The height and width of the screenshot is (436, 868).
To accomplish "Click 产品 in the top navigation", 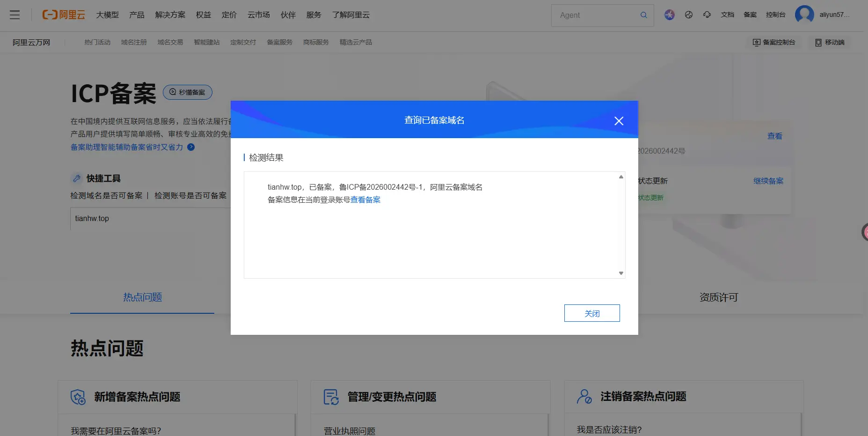I will click(x=136, y=15).
